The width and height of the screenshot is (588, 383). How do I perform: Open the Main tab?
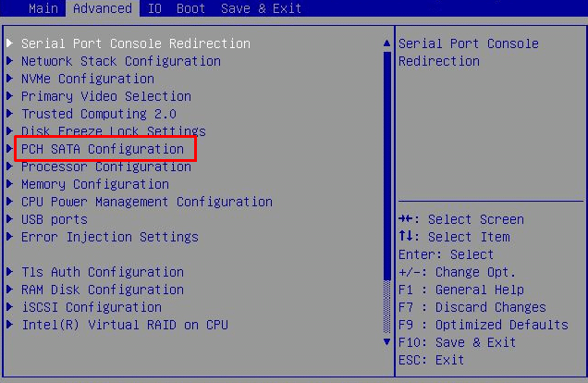[43, 8]
